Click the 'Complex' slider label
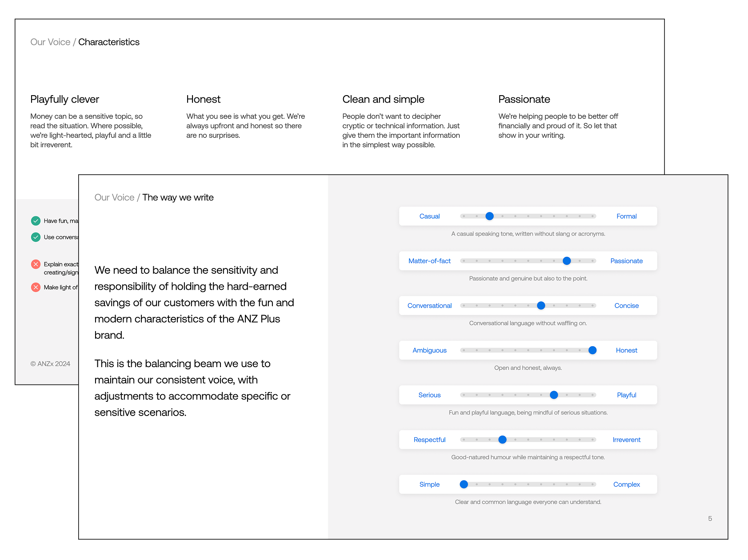The image size is (748, 560). [x=627, y=484]
